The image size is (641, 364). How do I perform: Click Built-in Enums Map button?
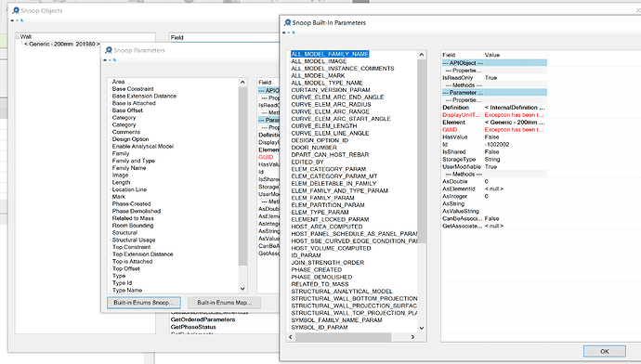(224, 303)
